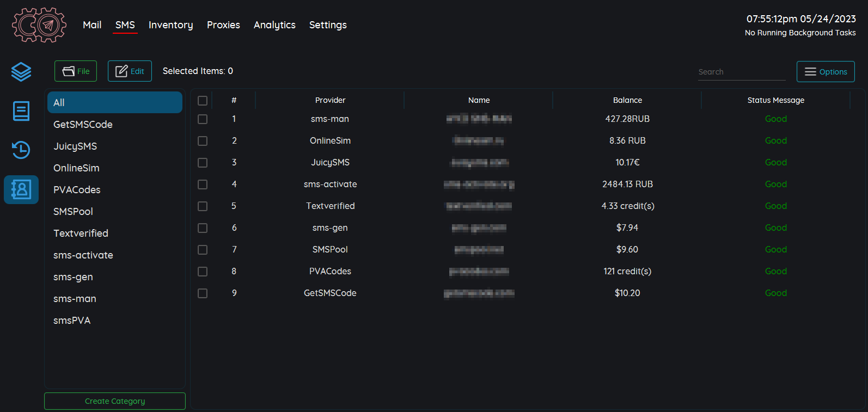Click the Selected Items: 0 label
This screenshot has height=412, width=868.
pyautogui.click(x=198, y=71)
